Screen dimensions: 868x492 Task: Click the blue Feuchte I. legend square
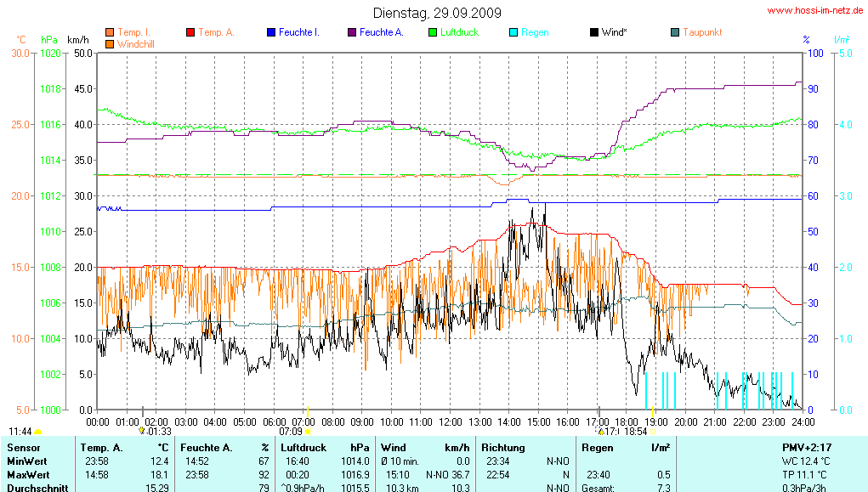coord(271,32)
